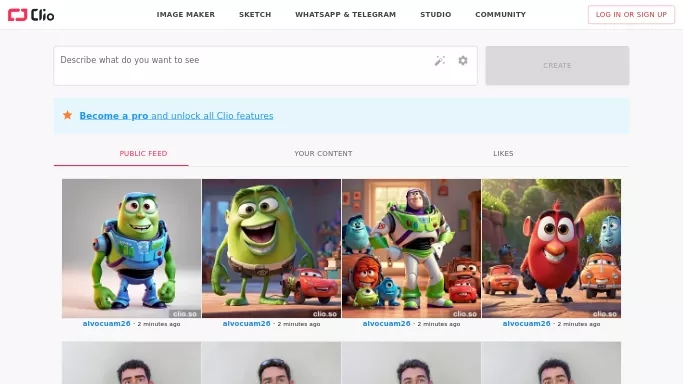Click the orange star icon
The width and height of the screenshot is (683, 384).
click(68, 115)
